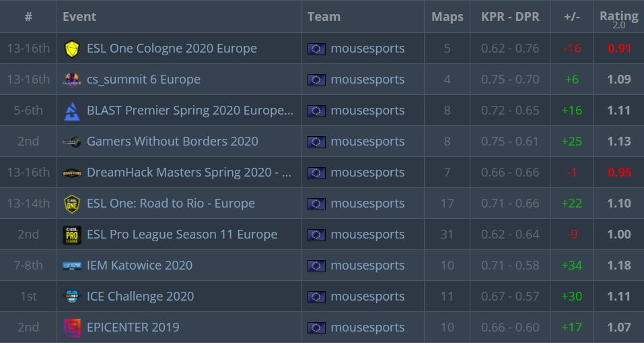Screen dimensions: 644x343
Task: Click the Event column header
Action: pos(79,17)
